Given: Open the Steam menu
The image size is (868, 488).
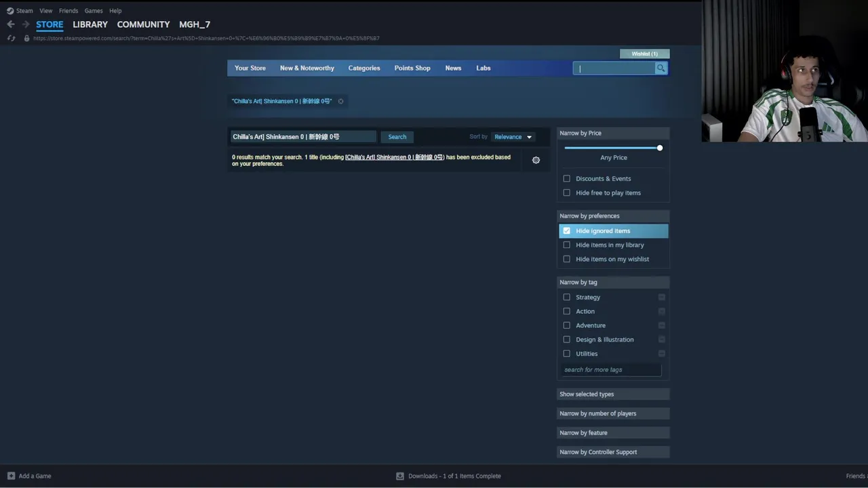Looking at the screenshot, I should (24, 11).
